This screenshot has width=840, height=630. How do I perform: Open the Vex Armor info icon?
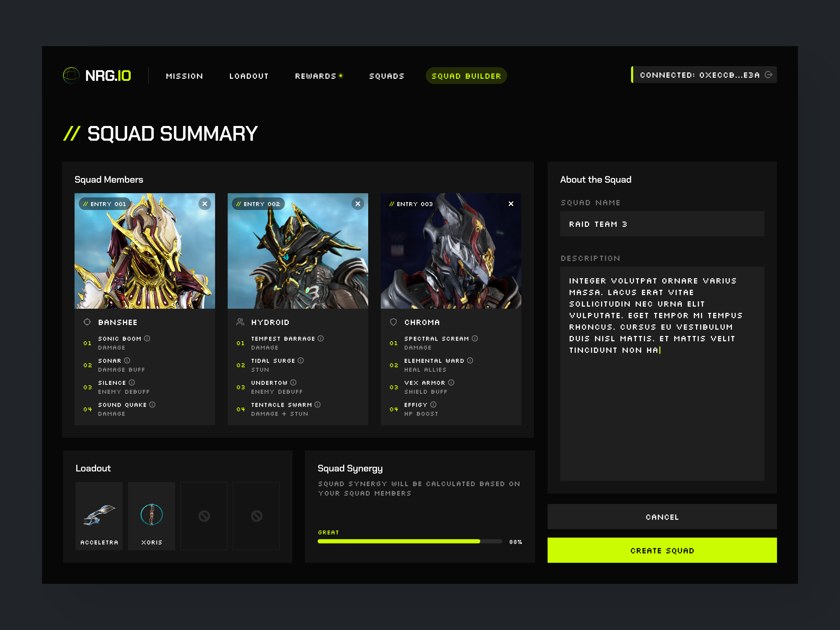point(451,382)
